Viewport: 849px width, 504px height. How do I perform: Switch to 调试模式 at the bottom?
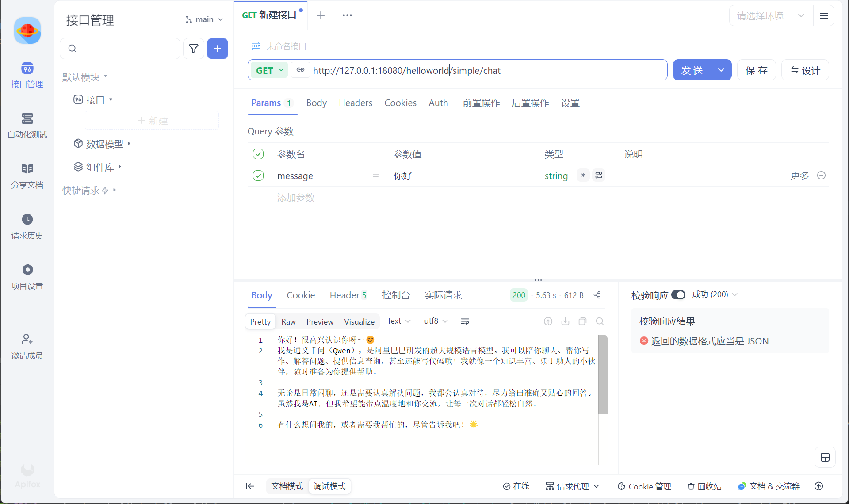(329, 486)
